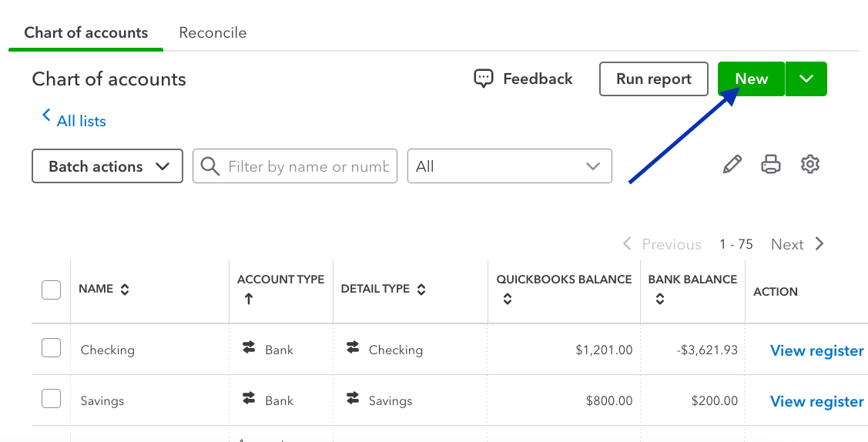
Task: Switch to the Reconcile tab
Action: point(213,33)
